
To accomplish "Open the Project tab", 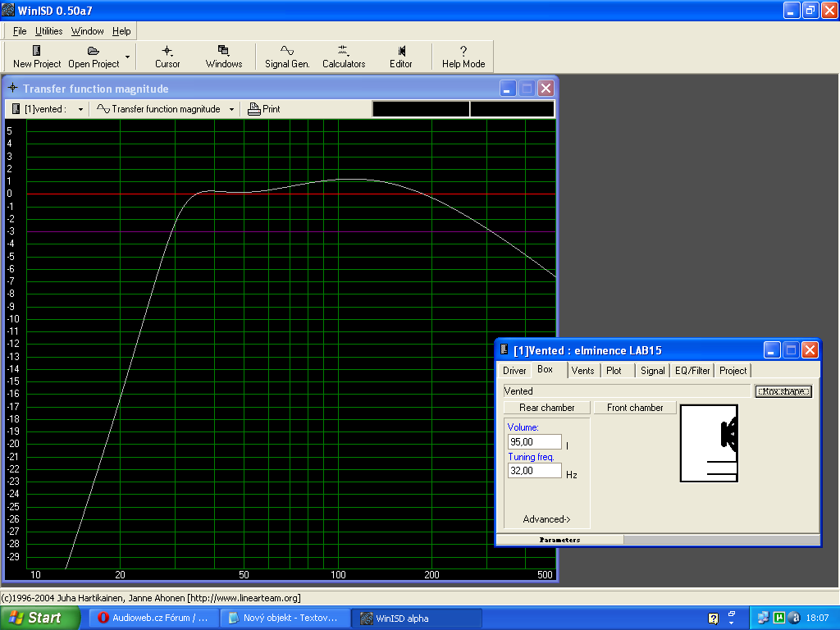I will click(733, 371).
